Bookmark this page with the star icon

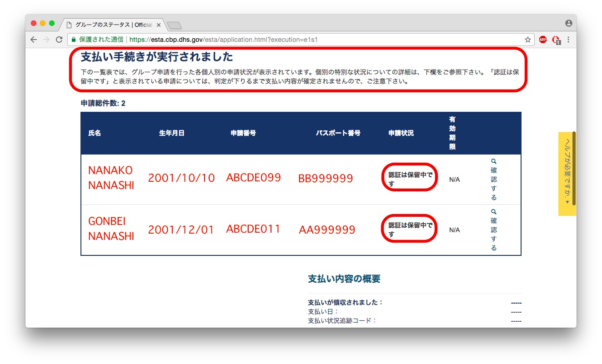(528, 40)
